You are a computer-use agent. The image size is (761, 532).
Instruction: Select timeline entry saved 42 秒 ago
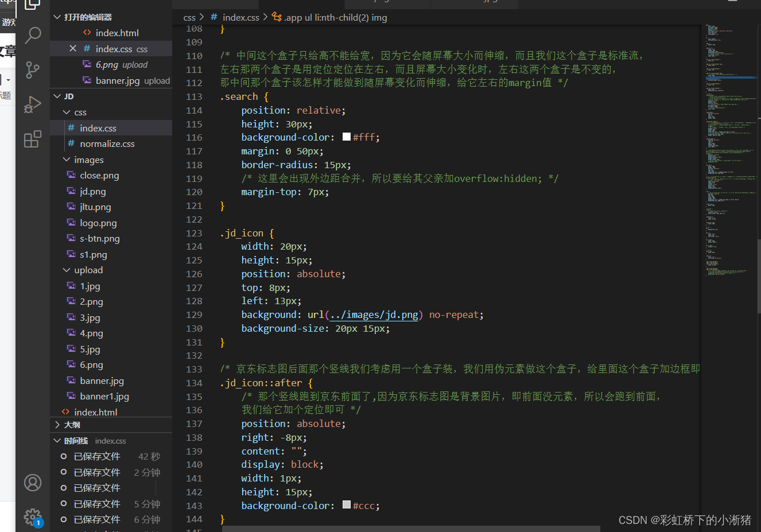click(x=111, y=456)
